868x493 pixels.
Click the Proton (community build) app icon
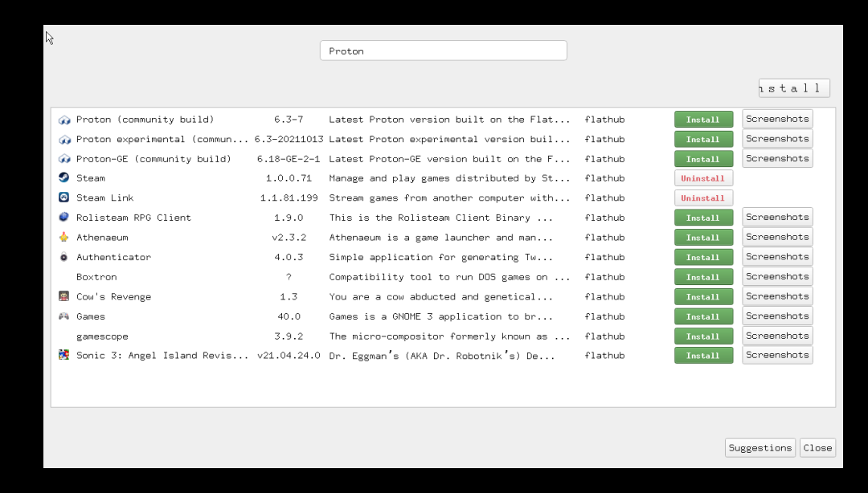point(64,120)
